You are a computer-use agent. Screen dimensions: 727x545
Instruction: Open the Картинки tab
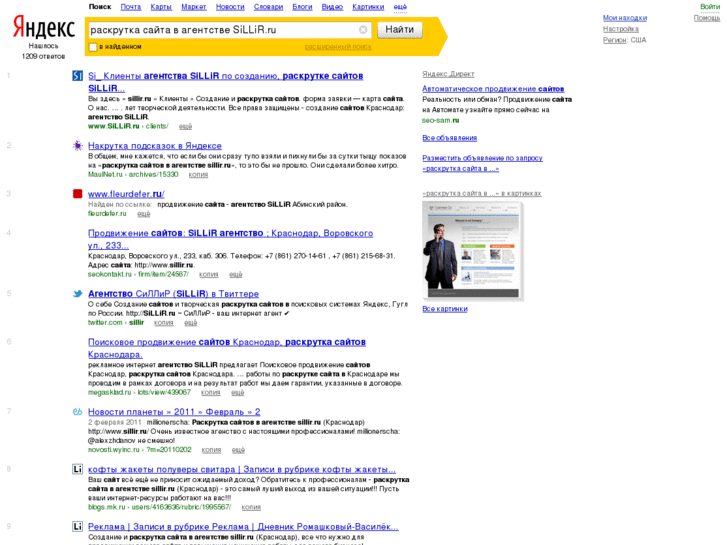tap(368, 7)
